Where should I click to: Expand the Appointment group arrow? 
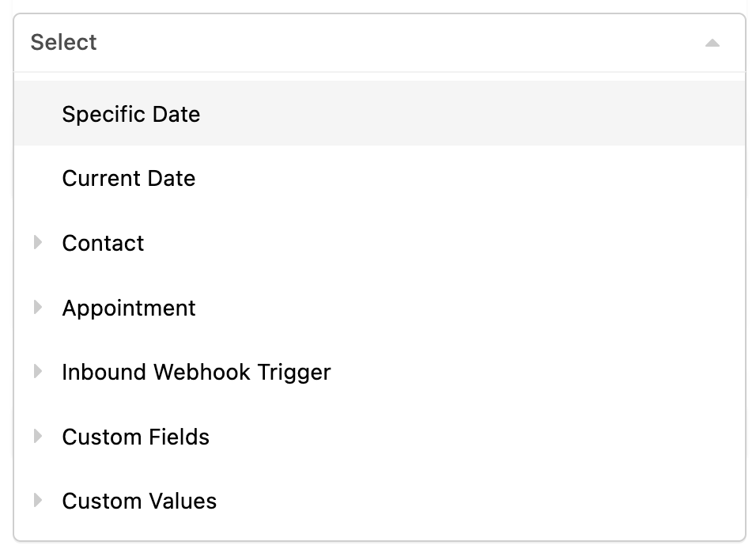pyautogui.click(x=38, y=307)
